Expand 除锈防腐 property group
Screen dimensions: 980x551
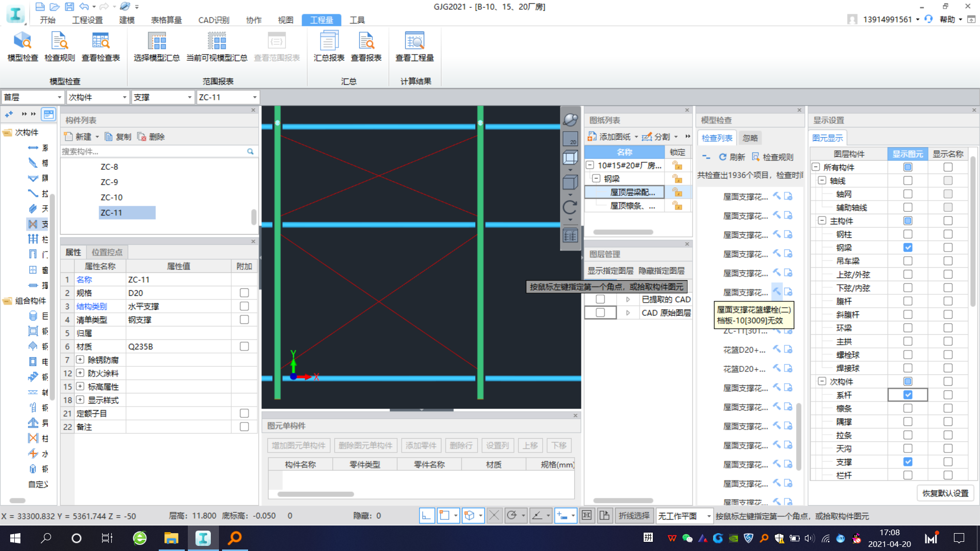[x=80, y=360]
